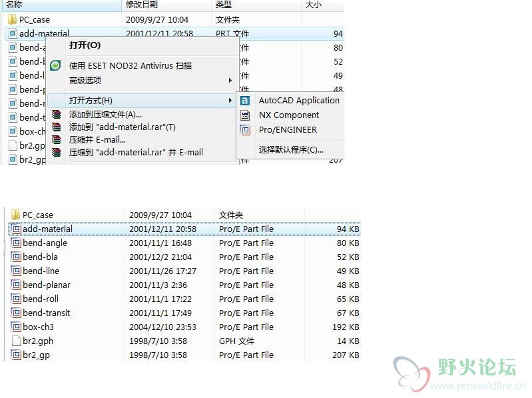Click the Pro/E icon of bend-transit

pos(16,313)
